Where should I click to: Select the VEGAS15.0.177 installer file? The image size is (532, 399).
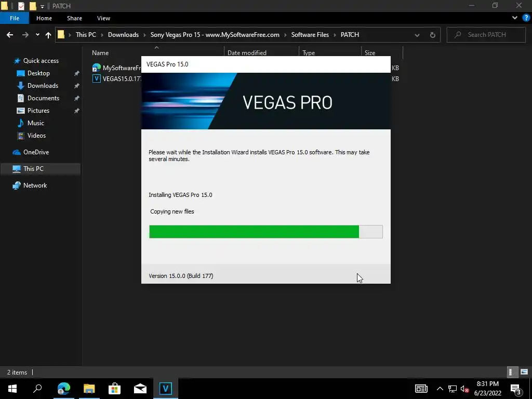[117, 79]
